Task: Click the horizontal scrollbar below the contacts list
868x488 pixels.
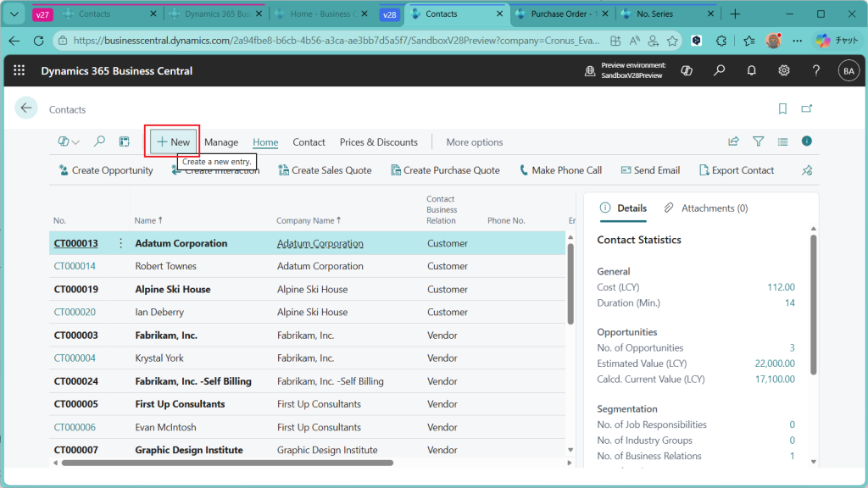Action: (227, 463)
